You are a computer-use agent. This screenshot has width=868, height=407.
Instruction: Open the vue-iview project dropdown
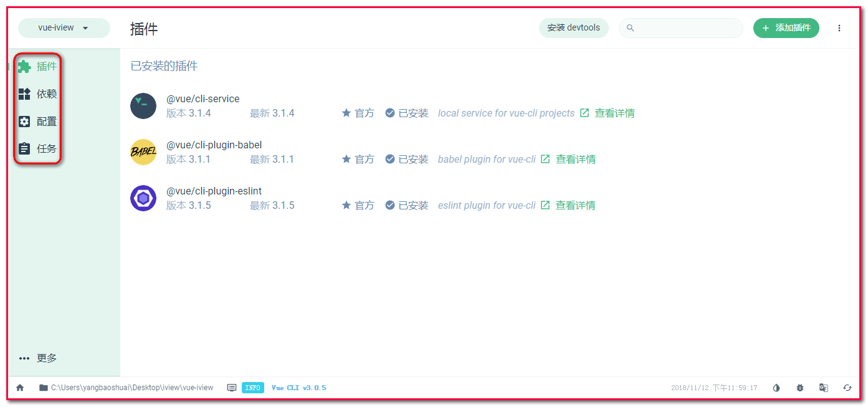point(64,28)
